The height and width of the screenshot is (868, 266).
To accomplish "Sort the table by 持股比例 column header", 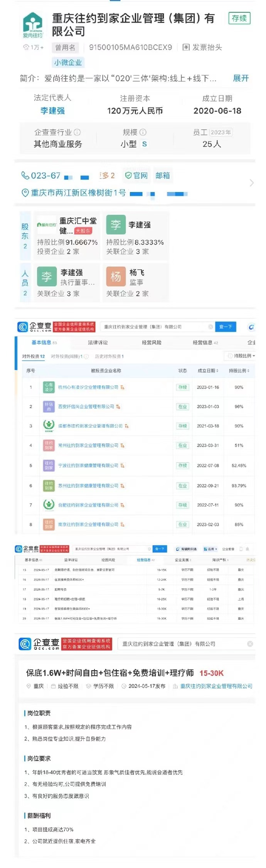I will click(239, 371).
